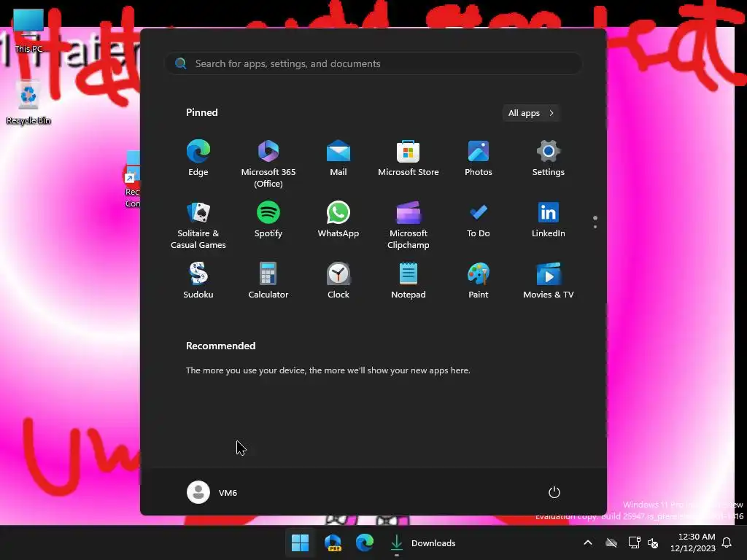Open the Downloads taskbar item
The image size is (747, 560).
pos(423,542)
